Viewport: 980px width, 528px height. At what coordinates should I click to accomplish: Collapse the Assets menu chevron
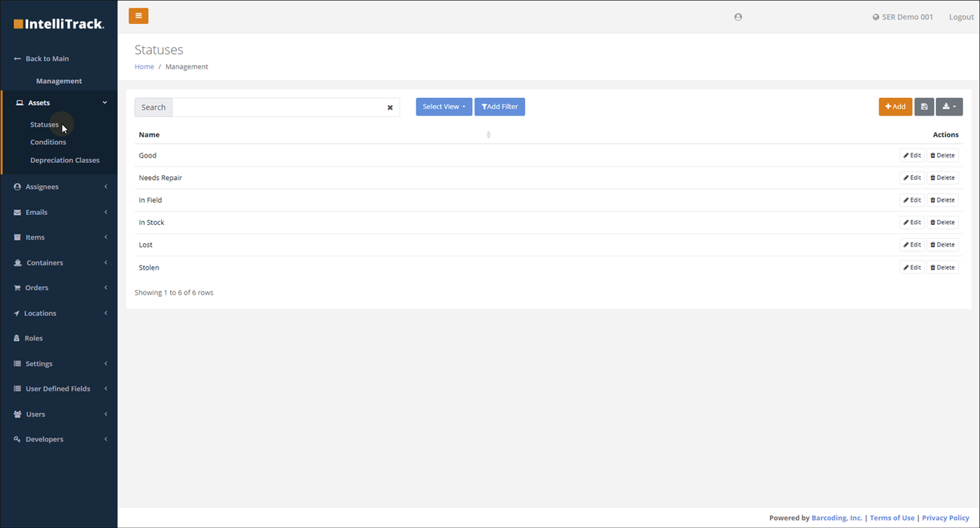(x=105, y=103)
